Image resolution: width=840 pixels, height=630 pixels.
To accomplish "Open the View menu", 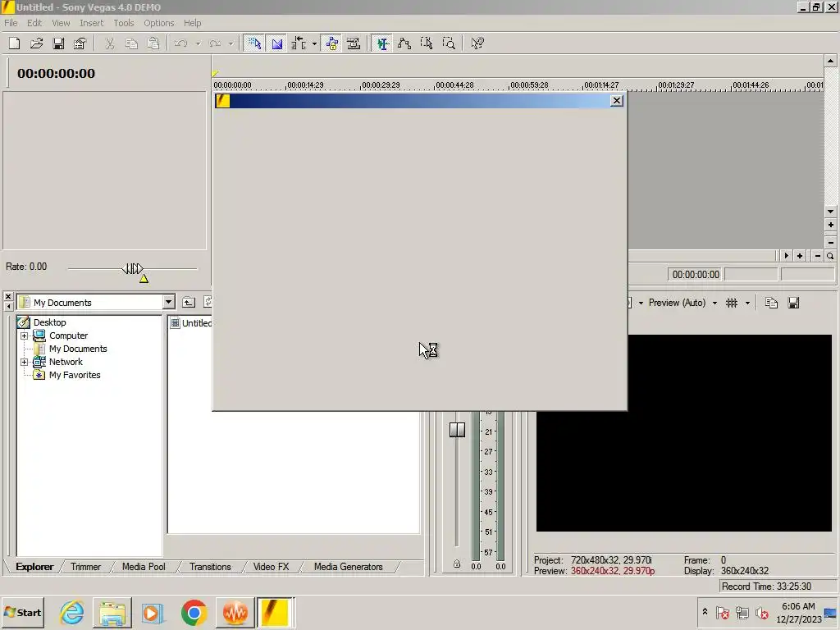I will (61, 23).
